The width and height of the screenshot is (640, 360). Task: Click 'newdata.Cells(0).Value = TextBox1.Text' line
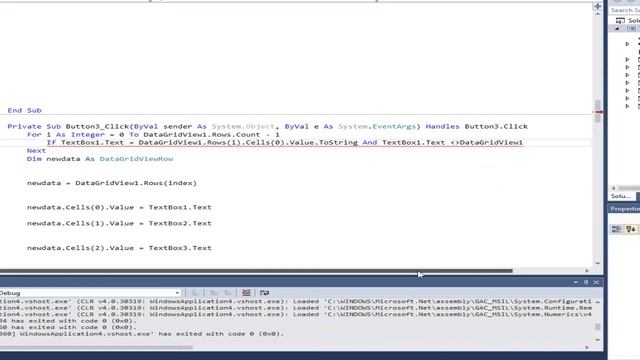pos(119,207)
